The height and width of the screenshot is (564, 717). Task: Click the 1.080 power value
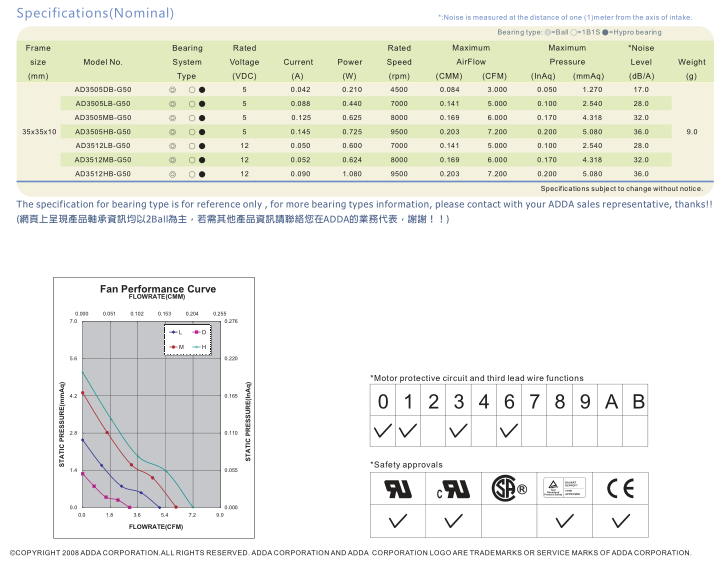pyautogui.click(x=352, y=174)
